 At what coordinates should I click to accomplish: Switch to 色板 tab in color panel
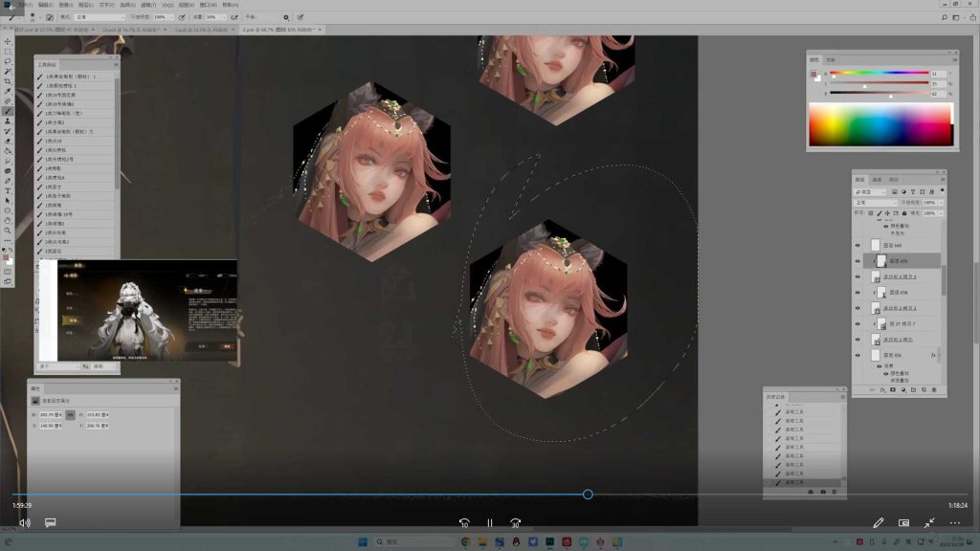831,60
